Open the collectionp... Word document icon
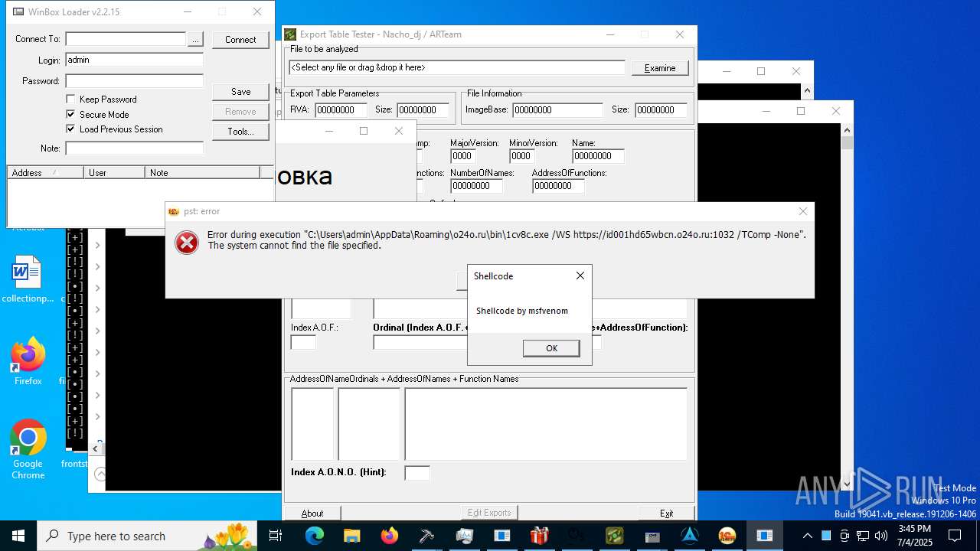The width and height of the screenshot is (980, 551). [28, 279]
